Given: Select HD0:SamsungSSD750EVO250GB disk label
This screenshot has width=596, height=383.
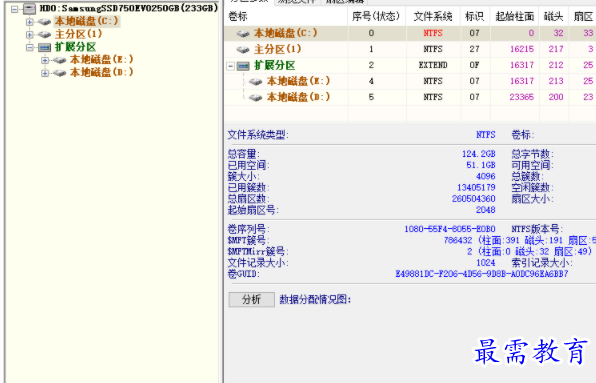Looking at the screenshot, I should [x=129, y=8].
